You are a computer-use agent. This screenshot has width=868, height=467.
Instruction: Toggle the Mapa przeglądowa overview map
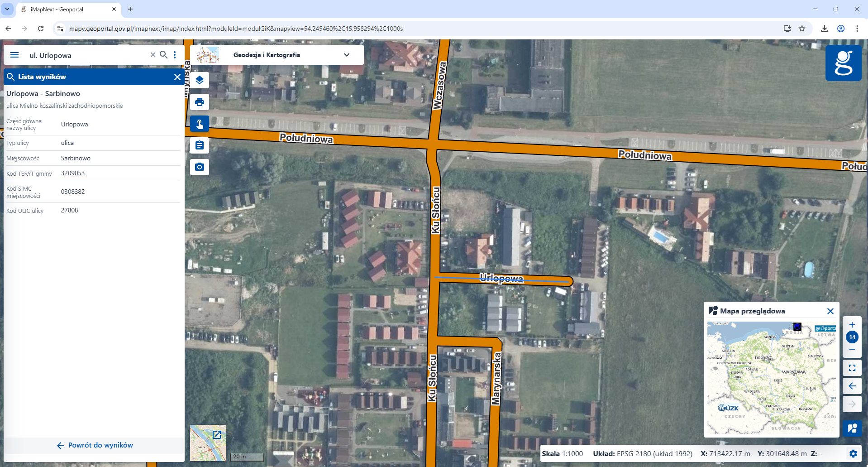tap(853, 428)
